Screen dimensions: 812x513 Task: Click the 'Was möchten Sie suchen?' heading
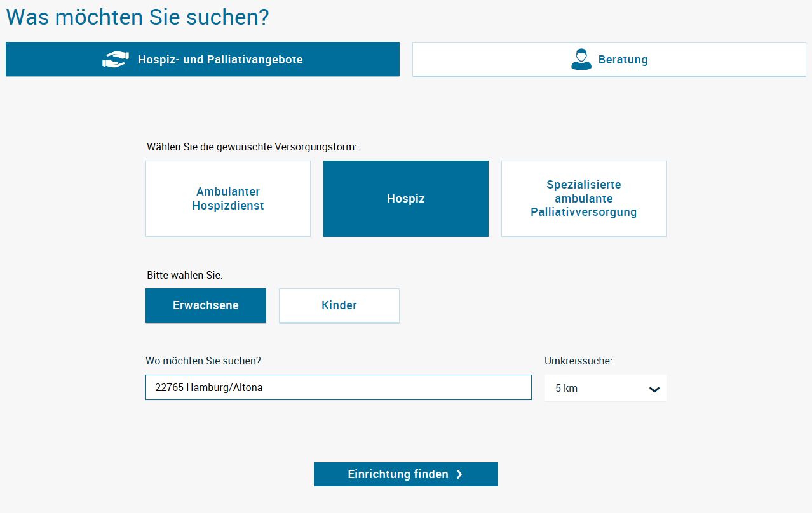tap(137, 17)
